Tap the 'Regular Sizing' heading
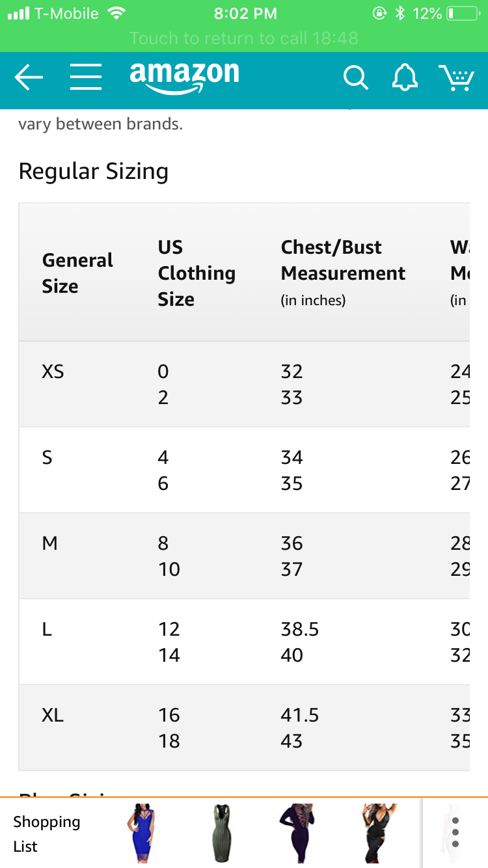This screenshot has height=868, width=488. tap(94, 171)
